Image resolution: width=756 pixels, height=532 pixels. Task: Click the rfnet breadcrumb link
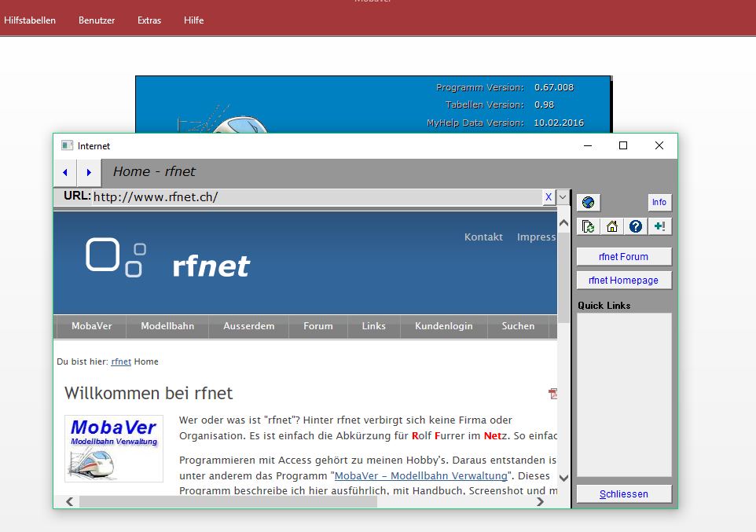click(x=121, y=361)
